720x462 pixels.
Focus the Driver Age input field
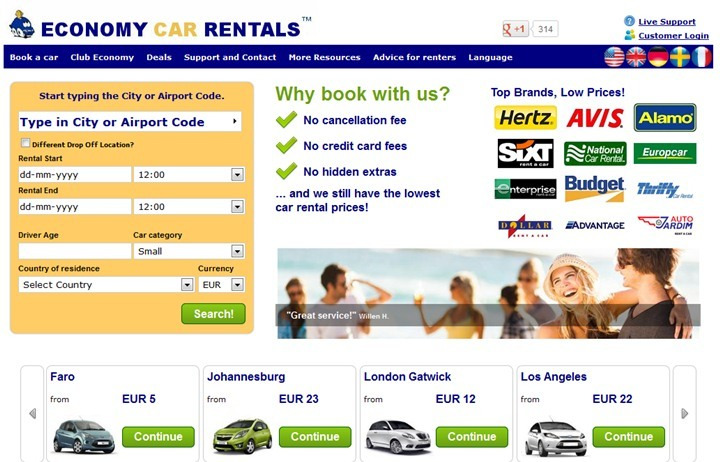coord(74,251)
